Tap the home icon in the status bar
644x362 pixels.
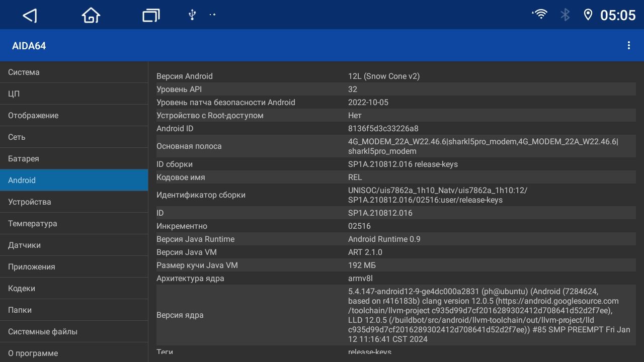[x=90, y=15]
